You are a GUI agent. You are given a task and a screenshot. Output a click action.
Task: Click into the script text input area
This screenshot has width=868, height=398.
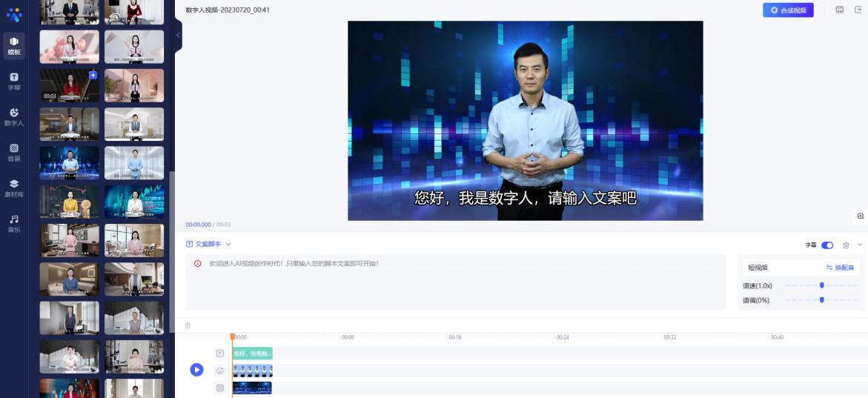456,282
